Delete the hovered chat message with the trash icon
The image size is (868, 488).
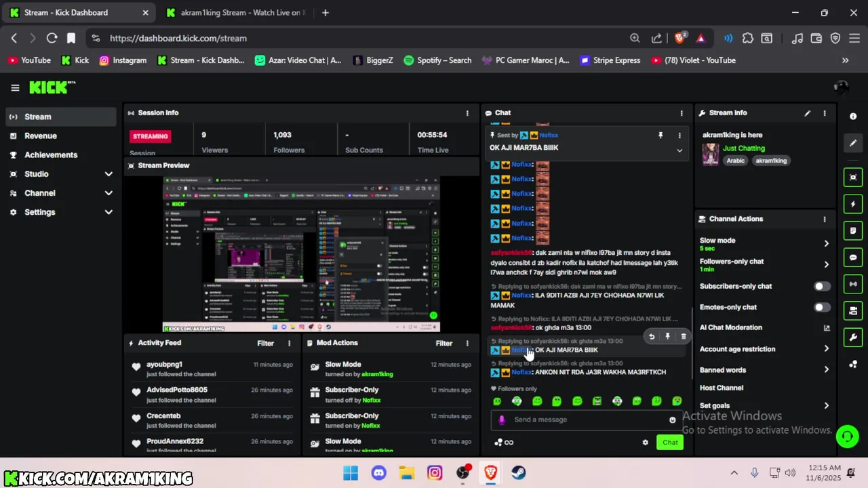point(684,336)
